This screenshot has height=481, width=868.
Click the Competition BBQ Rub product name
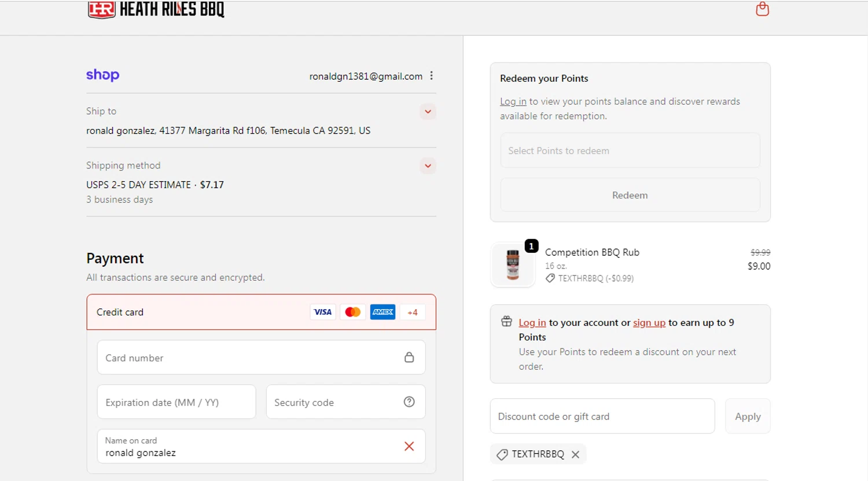pyautogui.click(x=592, y=252)
